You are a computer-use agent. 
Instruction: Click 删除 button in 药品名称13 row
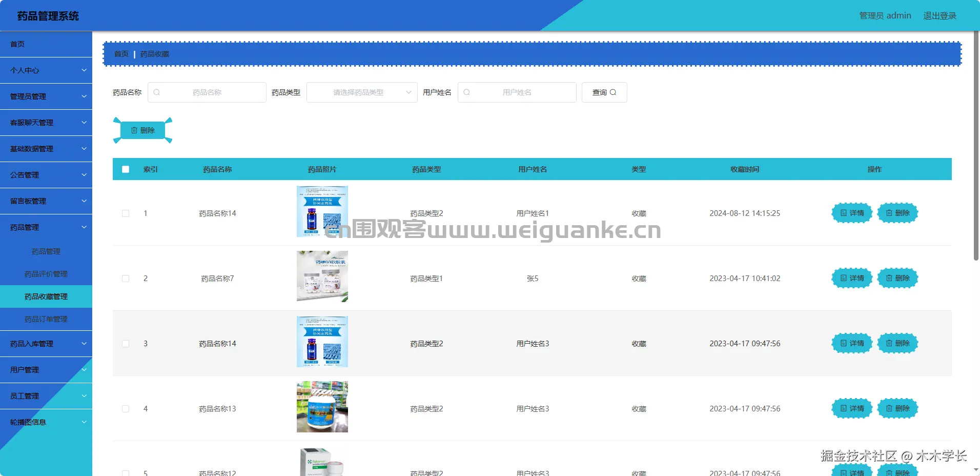point(897,408)
